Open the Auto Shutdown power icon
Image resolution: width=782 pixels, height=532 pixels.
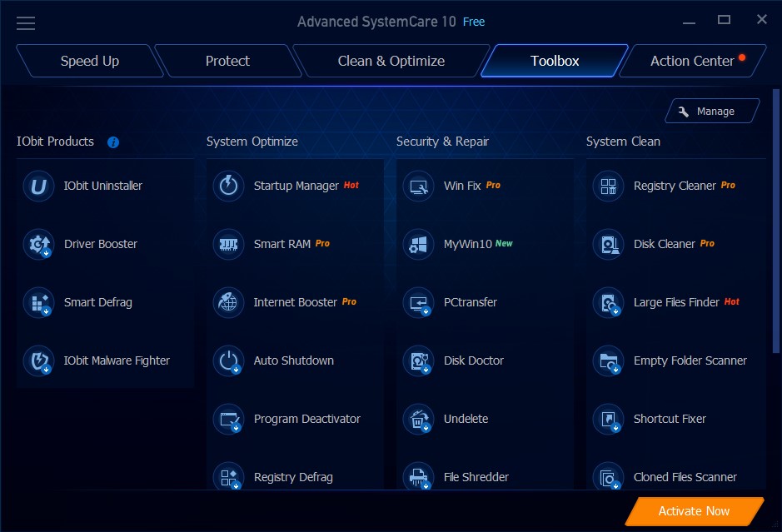[x=228, y=361]
